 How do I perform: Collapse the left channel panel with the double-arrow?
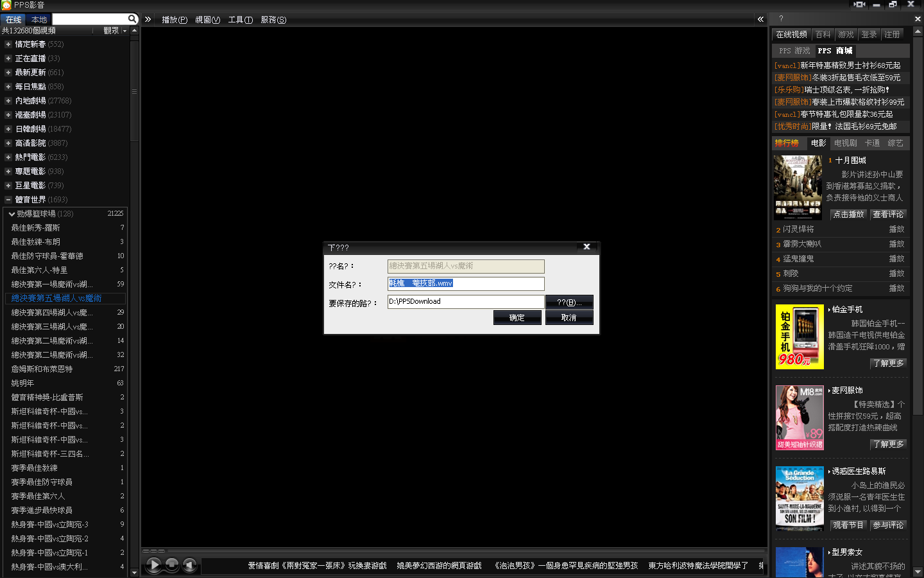(148, 19)
